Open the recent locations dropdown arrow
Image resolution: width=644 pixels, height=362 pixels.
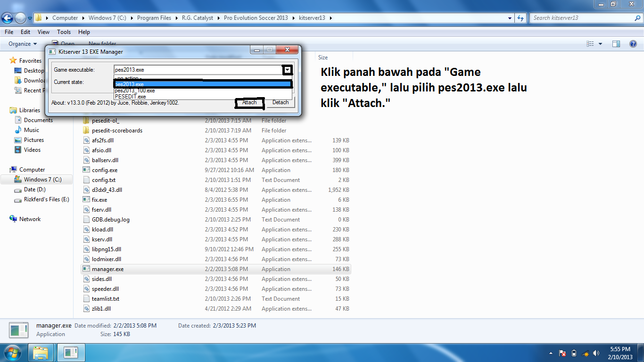[30, 18]
